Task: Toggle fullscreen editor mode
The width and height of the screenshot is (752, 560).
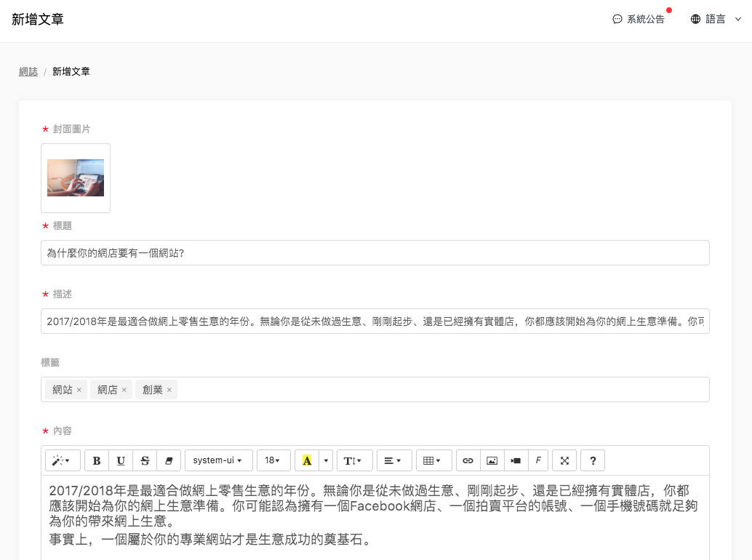Action: (564, 461)
